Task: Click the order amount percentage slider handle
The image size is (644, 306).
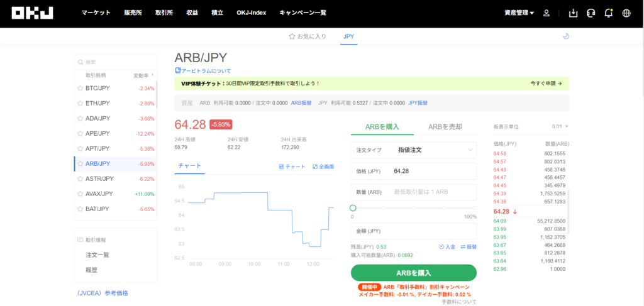Action: pyautogui.click(x=353, y=208)
